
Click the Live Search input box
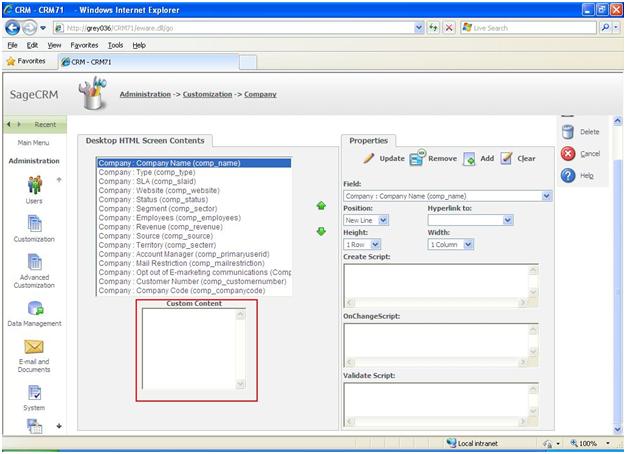click(x=529, y=28)
